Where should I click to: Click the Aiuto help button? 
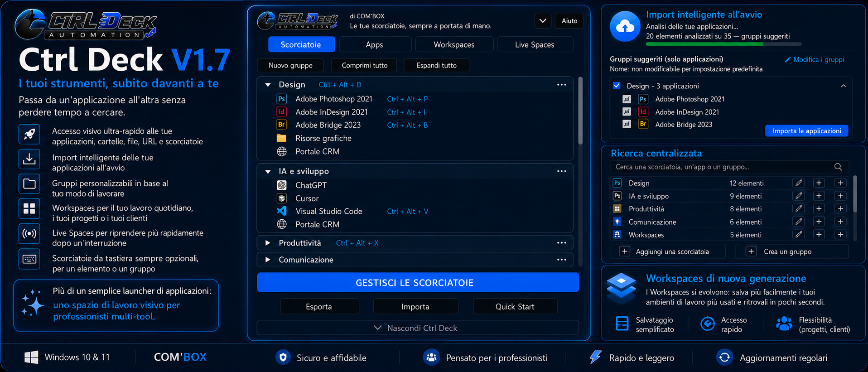(x=569, y=21)
